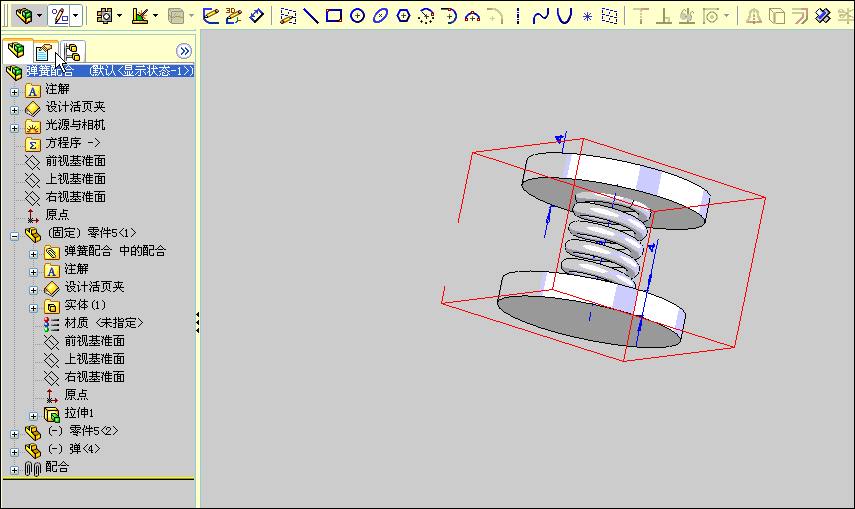Select the Rectangle sketch tool
The height and width of the screenshot is (509, 855).
[334, 15]
